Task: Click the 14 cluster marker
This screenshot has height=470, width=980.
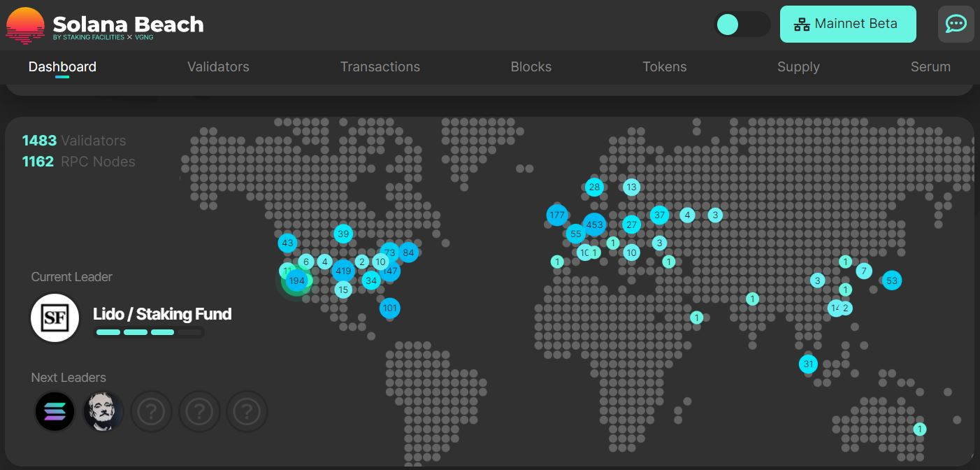Action: pyautogui.click(x=835, y=308)
